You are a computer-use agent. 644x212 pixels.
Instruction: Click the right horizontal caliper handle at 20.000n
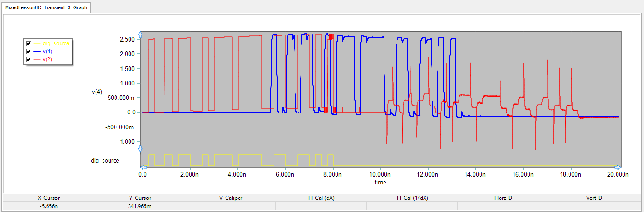[617, 167]
